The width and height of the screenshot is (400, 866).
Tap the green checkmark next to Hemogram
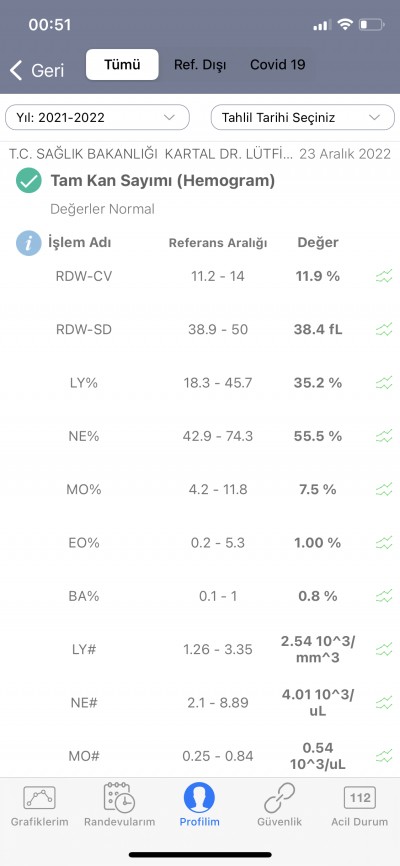[29, 181]
